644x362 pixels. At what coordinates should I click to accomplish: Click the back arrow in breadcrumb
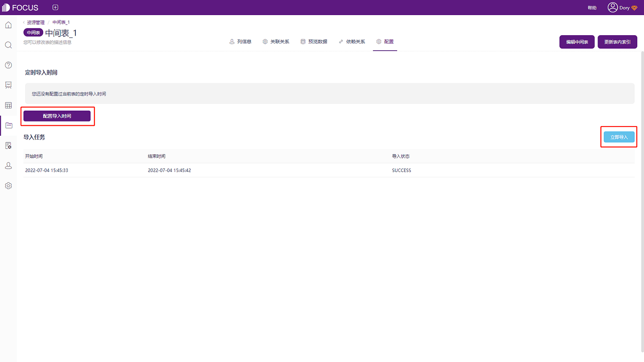pos(24,22)
